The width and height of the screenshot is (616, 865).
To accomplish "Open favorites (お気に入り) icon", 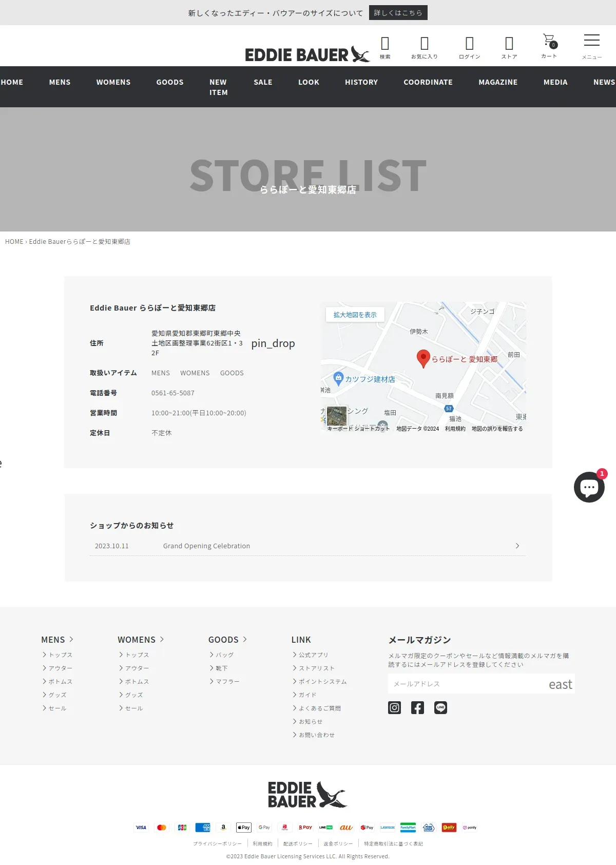I will (x=425, y=47).
